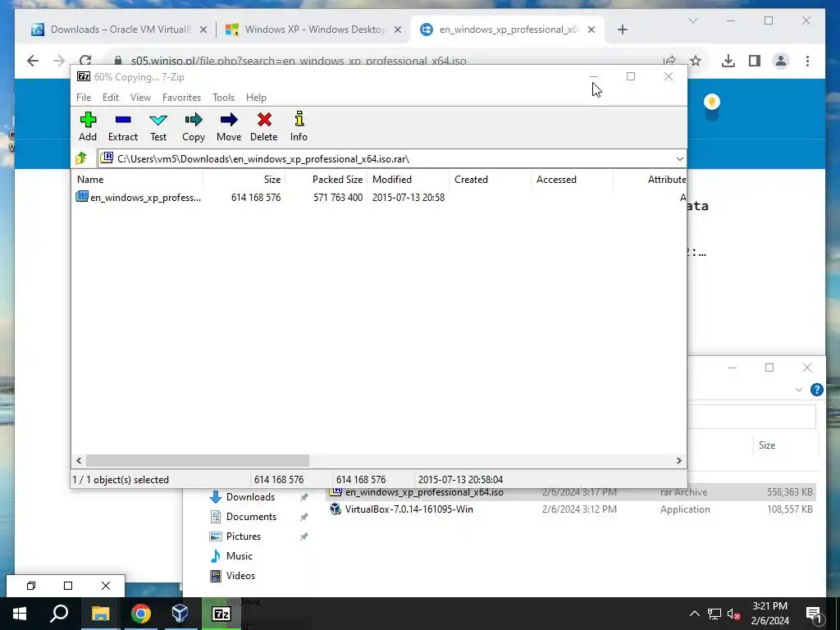840x630 pixels.
Task: Click the right scroll arrow in 7-Zip
Action: click(x=678, y=461)
